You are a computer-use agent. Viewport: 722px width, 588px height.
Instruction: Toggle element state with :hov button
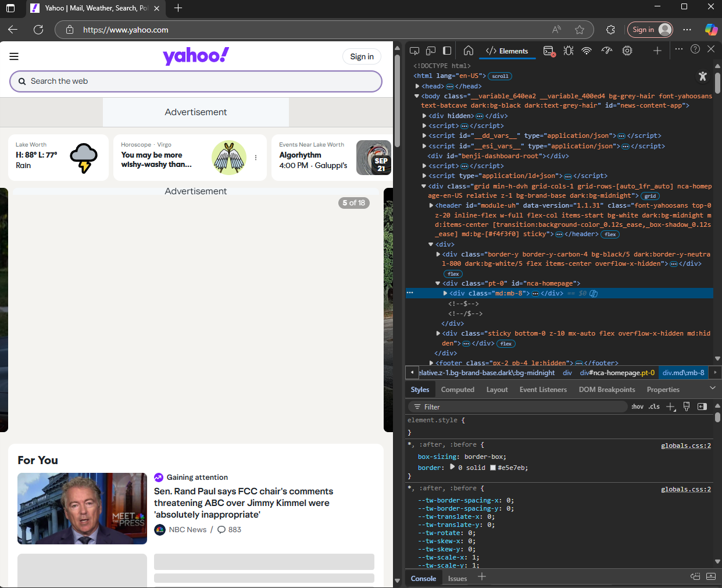click(x=637, y=406)
